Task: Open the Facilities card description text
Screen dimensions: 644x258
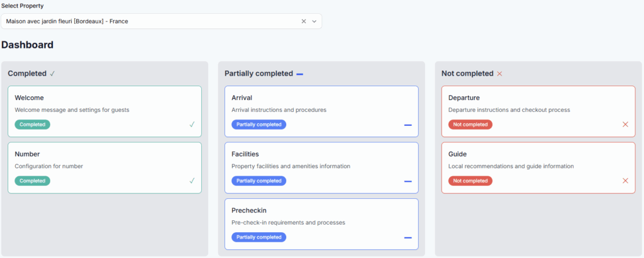Action: pos(291,166)
